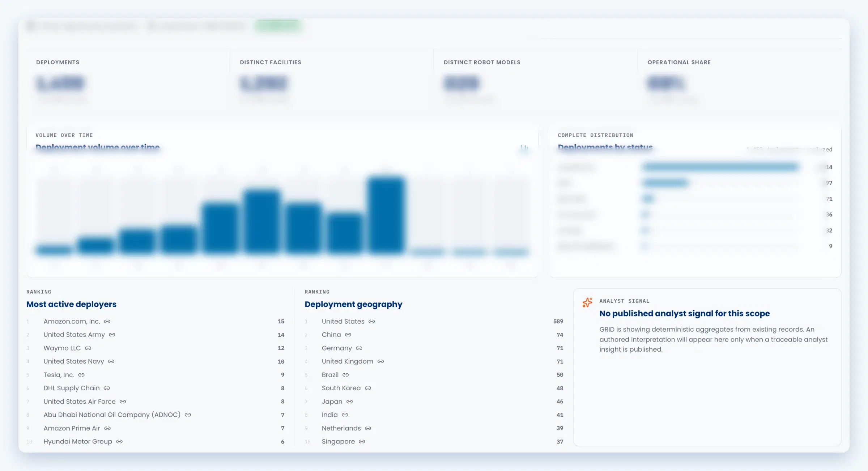Click link icon beside DHL Supply Chain

(x=107, y=388)
